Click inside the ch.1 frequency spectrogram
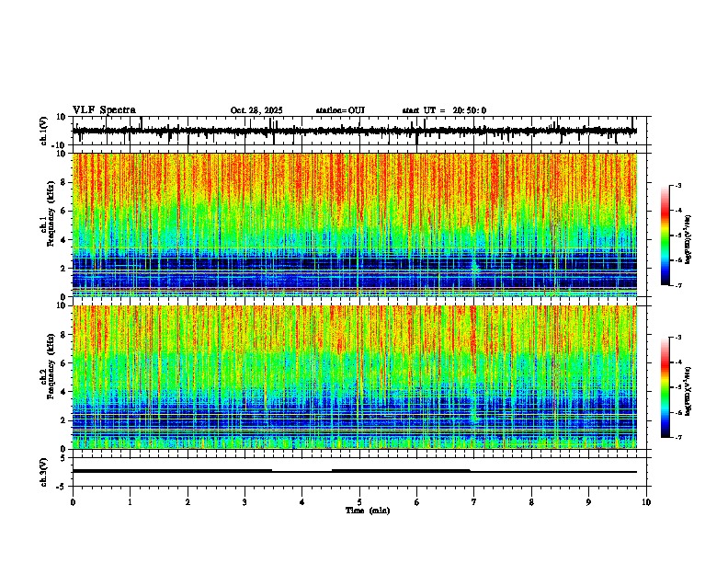Viewport: 728px width, 563px height. click(x=355, y=224)
